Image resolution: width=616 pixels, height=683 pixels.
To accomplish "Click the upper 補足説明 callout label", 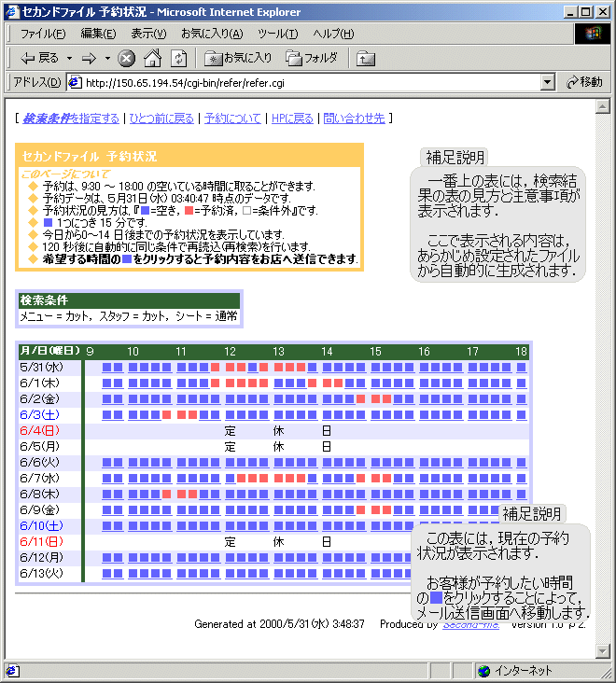I will 455,158.
